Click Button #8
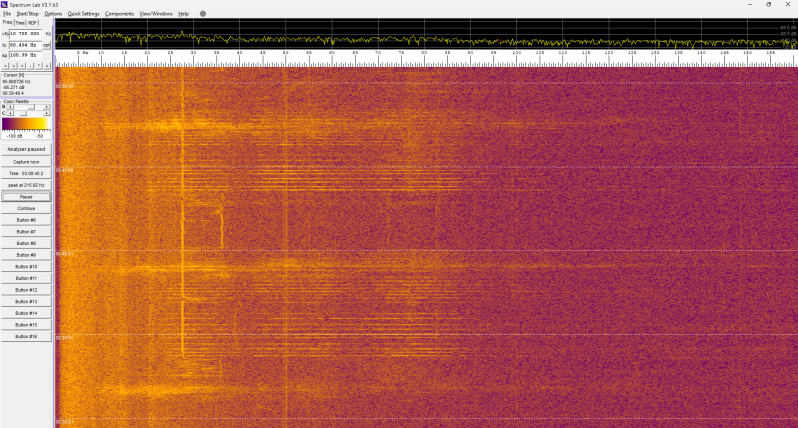Viewport: 798px width, 428px height. [26, 243]
